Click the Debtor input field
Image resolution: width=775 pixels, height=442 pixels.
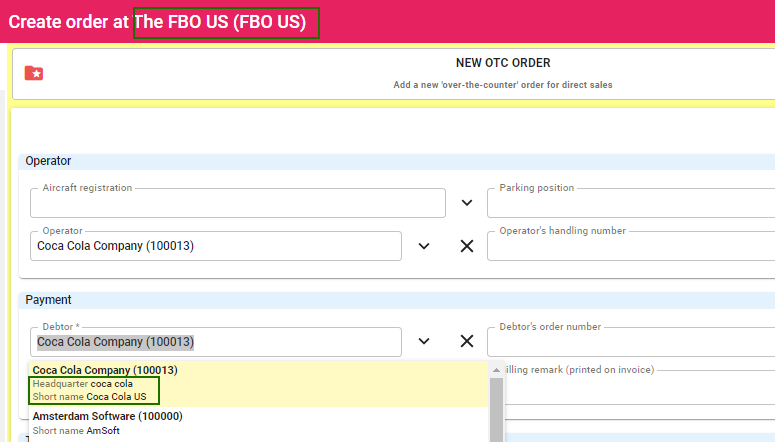tap(216, 342)
